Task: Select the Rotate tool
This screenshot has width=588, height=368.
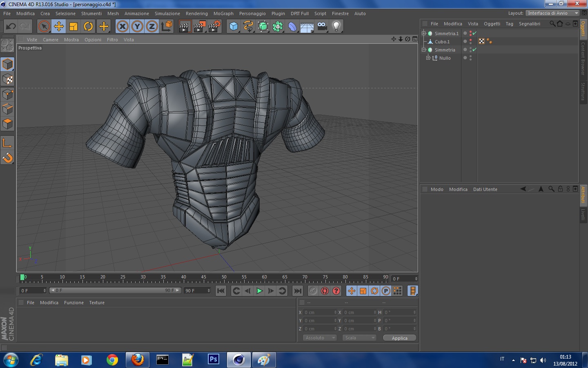Action: pos(88,27)
